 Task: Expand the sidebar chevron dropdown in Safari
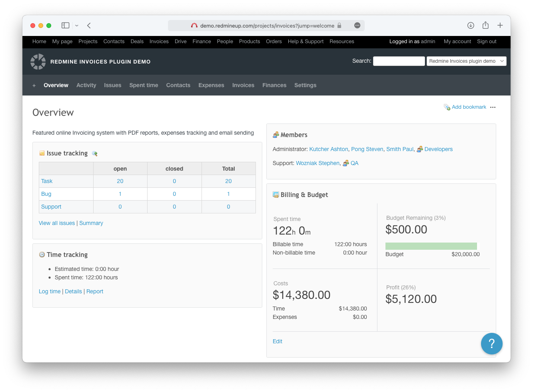pos(77,26)
